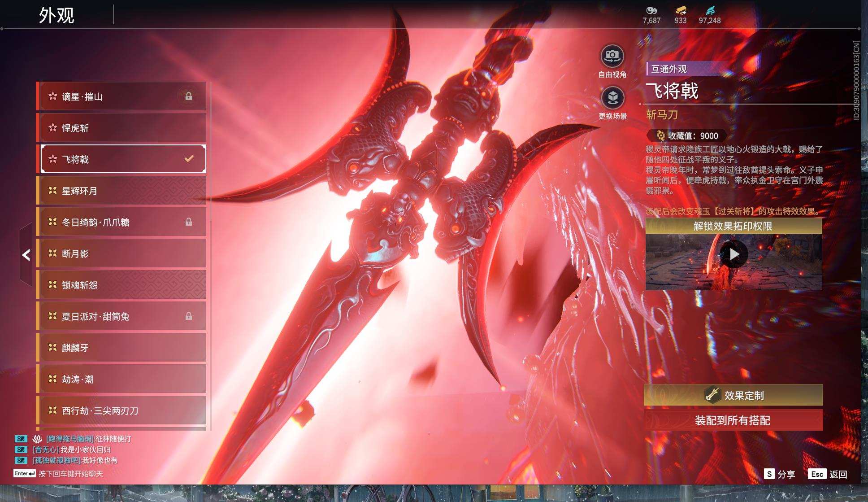Click the silver coin currency icon above 7,687

651,10
